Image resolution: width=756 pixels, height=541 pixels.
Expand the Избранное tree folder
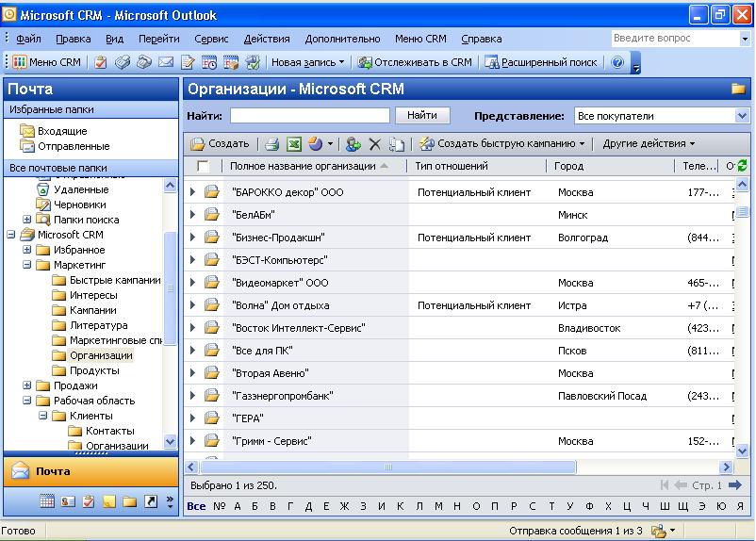[27, 249]
